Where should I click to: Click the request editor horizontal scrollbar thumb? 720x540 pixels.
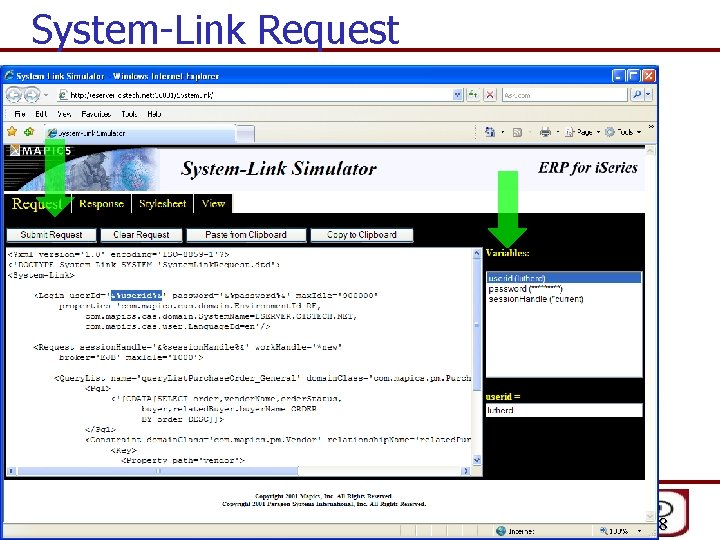point(158,471)
